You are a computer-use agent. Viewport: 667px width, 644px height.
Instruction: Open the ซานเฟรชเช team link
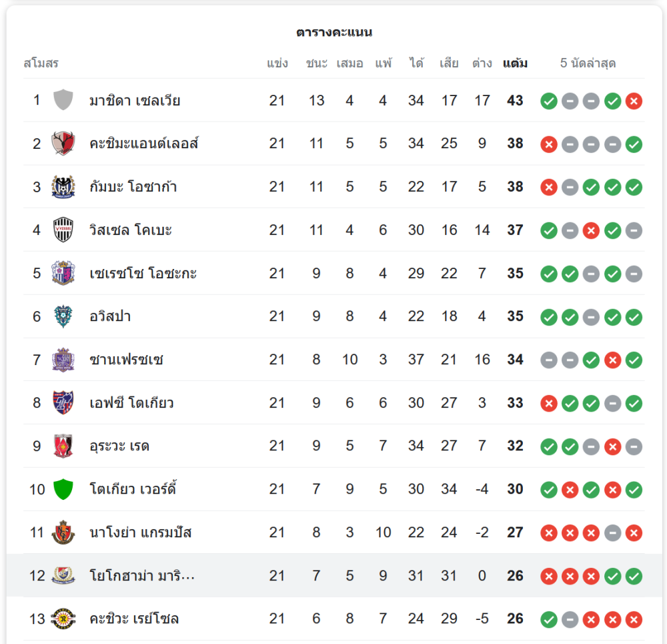[x=126, y=360]
